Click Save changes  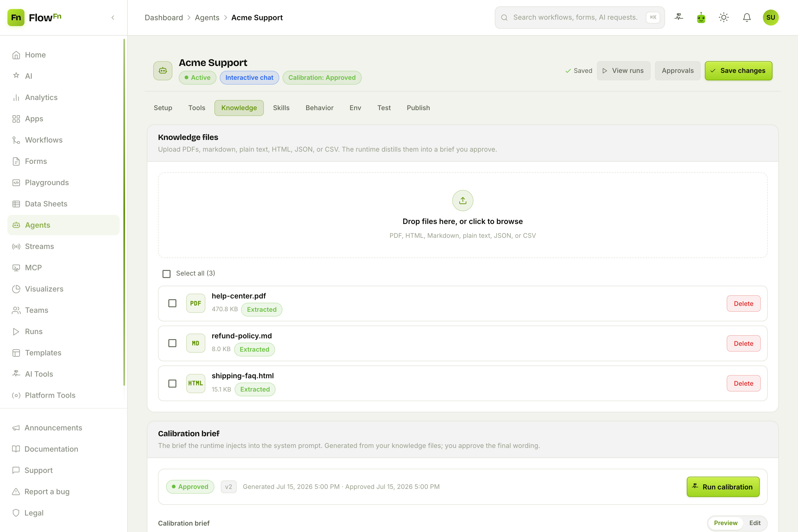click(x=738, y=70)
